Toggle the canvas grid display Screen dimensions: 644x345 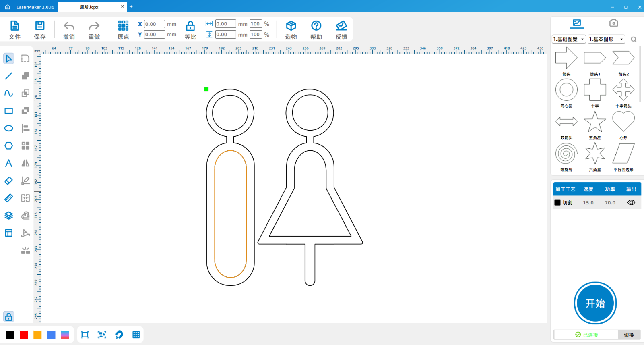pyautogui.click(x=136, y=335)
